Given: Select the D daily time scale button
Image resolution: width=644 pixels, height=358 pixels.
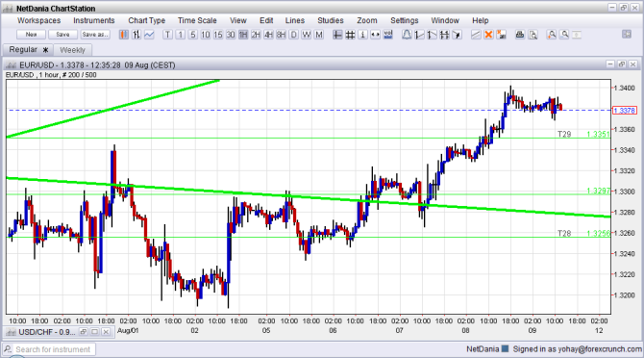Looking at the screenshot, I should [x=294, y=35].
